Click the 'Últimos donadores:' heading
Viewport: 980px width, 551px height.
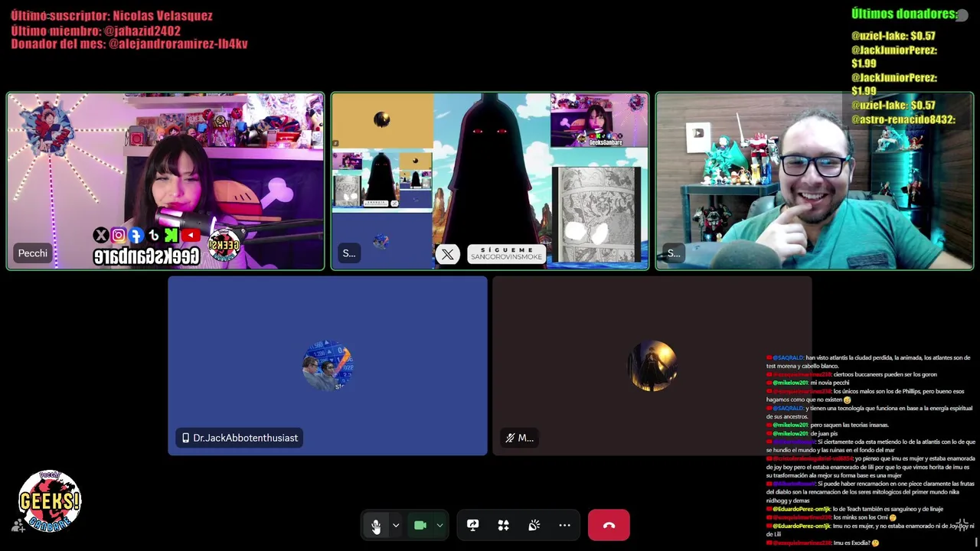coord(905,14)
